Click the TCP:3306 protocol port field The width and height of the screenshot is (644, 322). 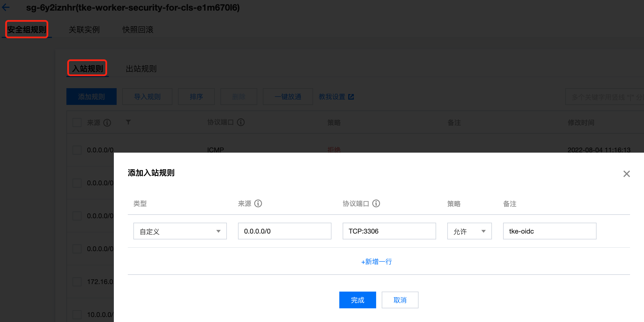tap(389, 231)
